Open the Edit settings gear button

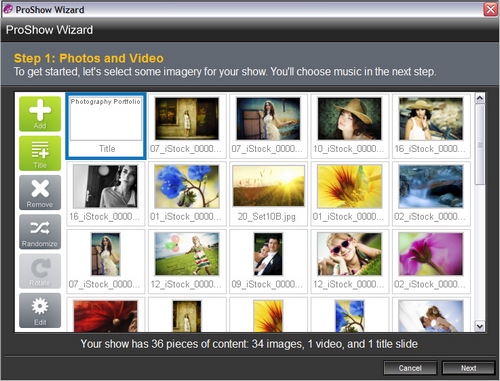click(40, 311)
